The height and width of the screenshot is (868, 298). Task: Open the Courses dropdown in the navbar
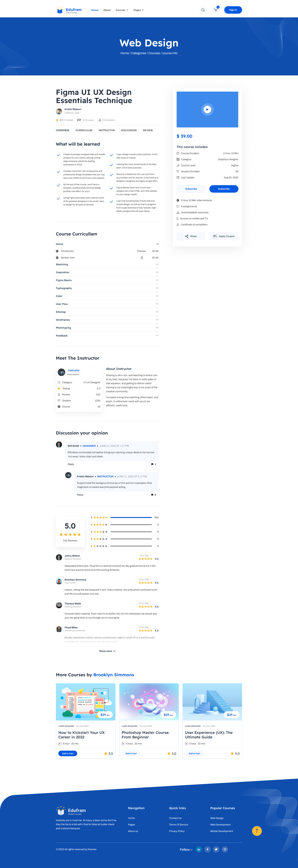pyautogui.click(x=122, y=10)
